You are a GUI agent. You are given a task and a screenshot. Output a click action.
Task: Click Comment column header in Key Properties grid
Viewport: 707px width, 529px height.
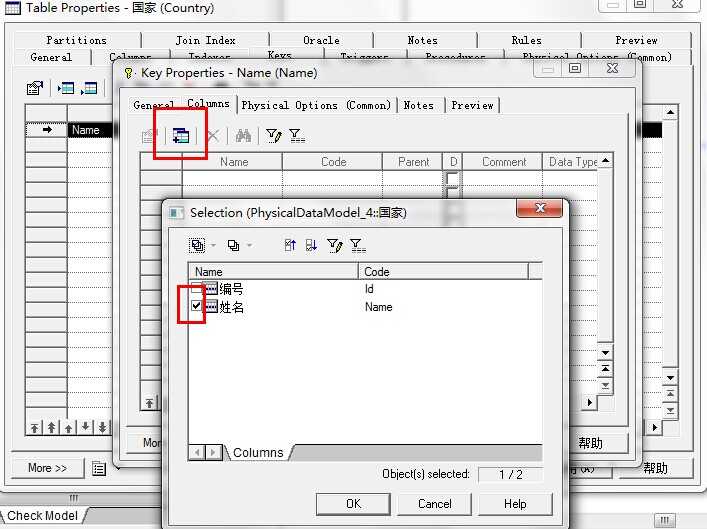[x=503, y=161]
